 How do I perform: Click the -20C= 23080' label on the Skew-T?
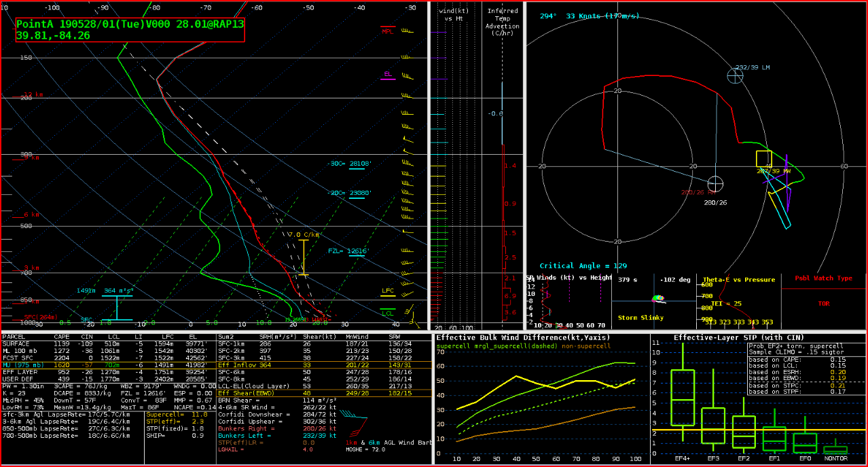(x=349, y=193)
